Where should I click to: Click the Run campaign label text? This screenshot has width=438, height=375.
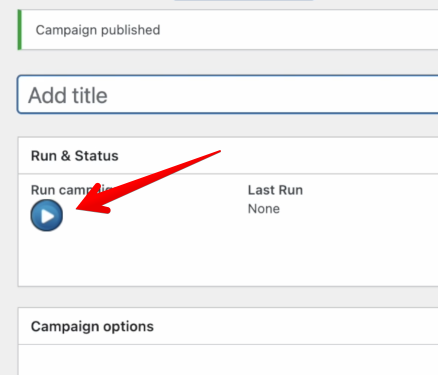pos(72,190)
